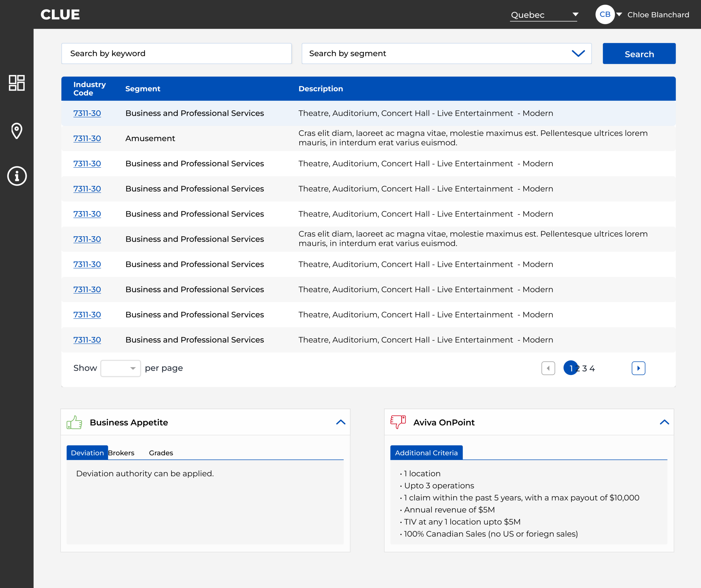This screenshot has height=588, width=701.
Task: Click the location pin sidebar icon
Action: pyautogui.click(x=17, y=131)
